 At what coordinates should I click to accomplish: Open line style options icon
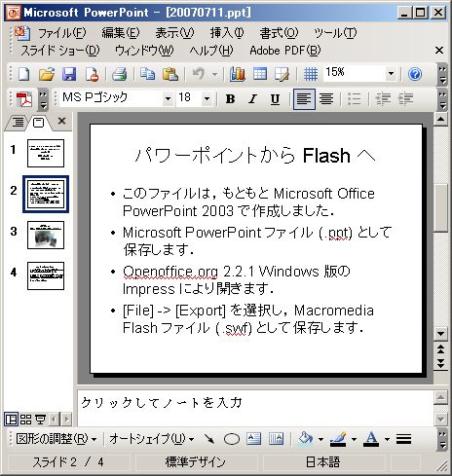click(403, 439)
